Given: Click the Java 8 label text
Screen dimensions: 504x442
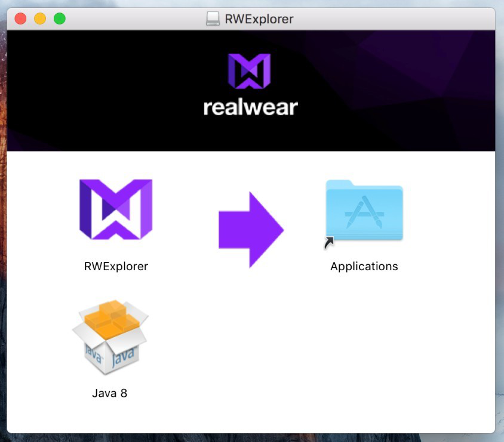Looking at the screenshot, I should [110, 393].
